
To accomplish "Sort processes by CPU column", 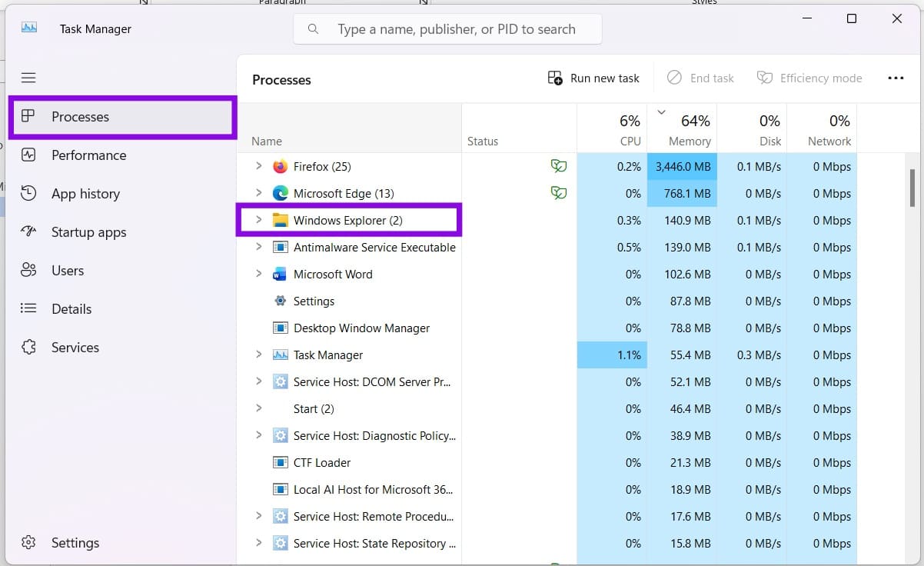I will (612, 128).
